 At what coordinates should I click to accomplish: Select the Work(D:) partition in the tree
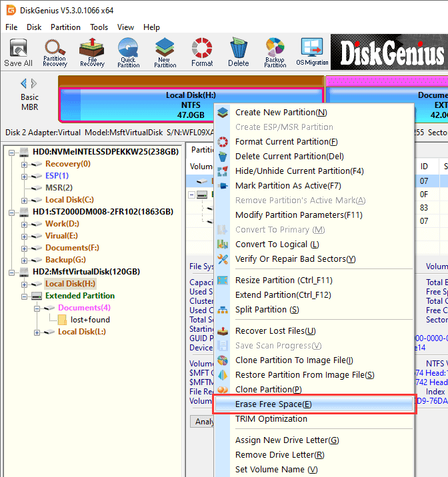(x=62, y=224)
